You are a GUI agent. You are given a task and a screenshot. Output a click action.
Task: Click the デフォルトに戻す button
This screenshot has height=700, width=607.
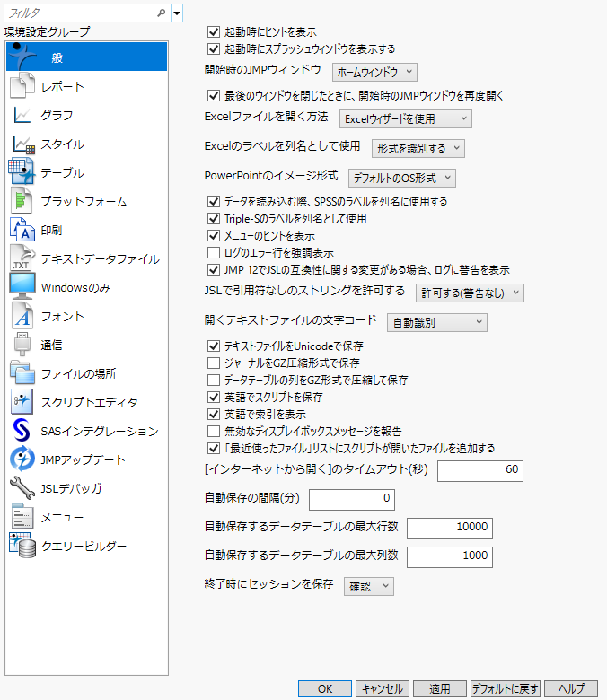506,688
